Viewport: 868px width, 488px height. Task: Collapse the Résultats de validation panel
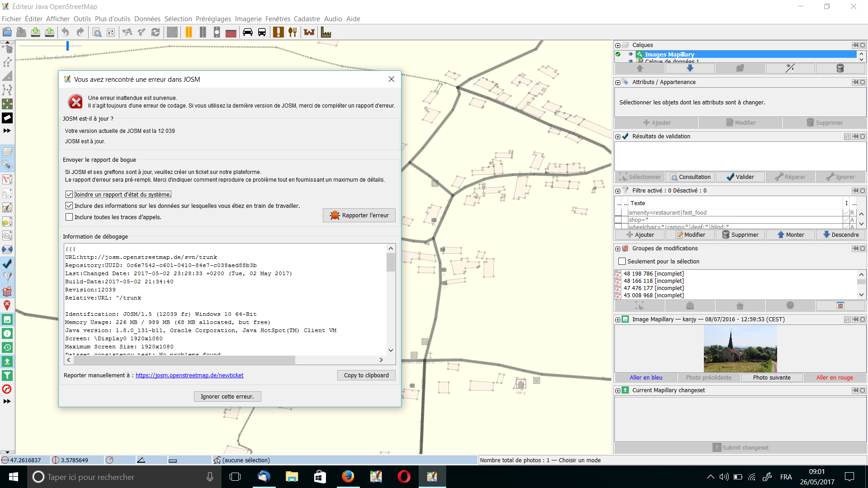pos(618,136)
